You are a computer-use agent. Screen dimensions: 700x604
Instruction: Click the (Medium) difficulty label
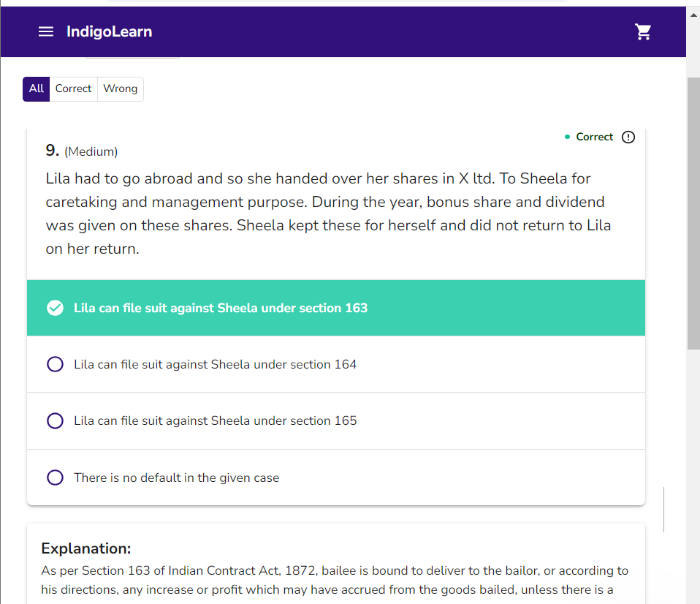pos(91,152)
